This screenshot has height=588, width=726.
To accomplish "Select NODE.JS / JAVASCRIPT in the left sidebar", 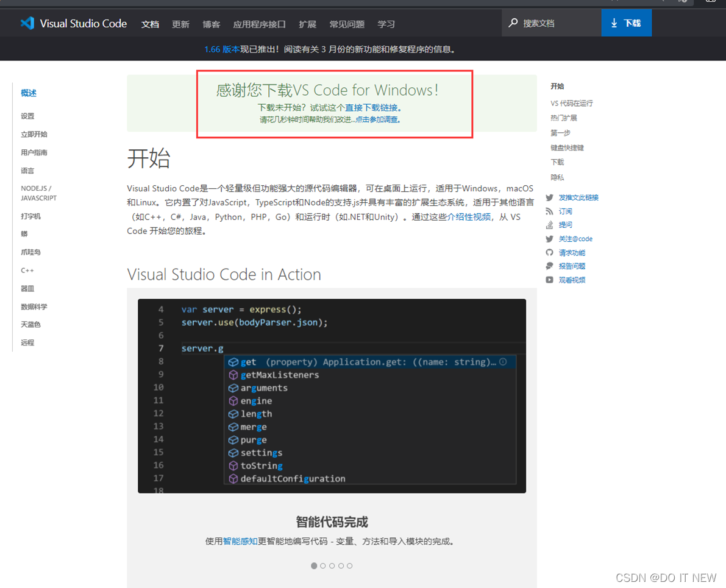I will [x=38, y=193].
